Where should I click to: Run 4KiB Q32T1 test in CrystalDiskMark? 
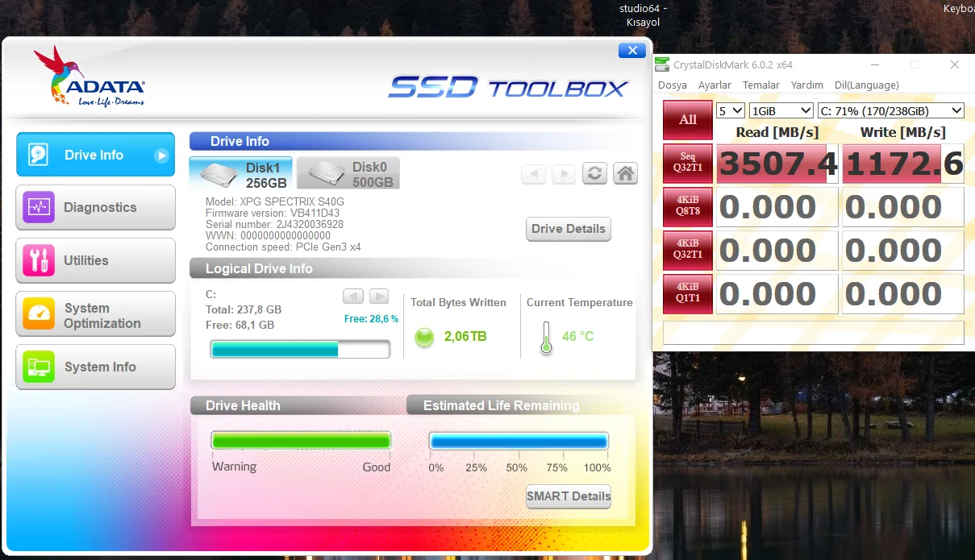coord(688,251)
